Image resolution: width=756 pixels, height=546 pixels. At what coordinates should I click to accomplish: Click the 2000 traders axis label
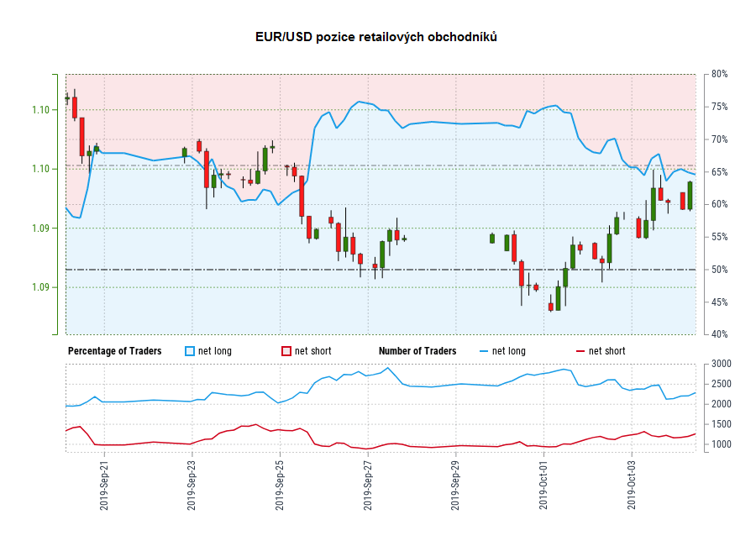[722, 404]
